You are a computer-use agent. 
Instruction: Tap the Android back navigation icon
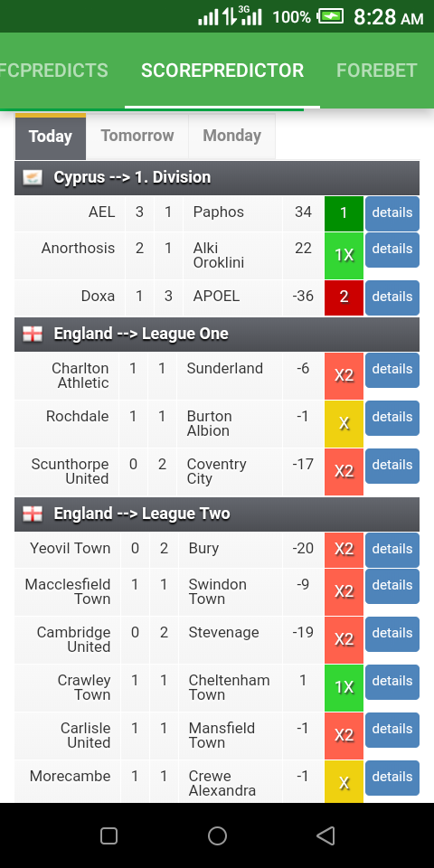(x=326, y=835)
